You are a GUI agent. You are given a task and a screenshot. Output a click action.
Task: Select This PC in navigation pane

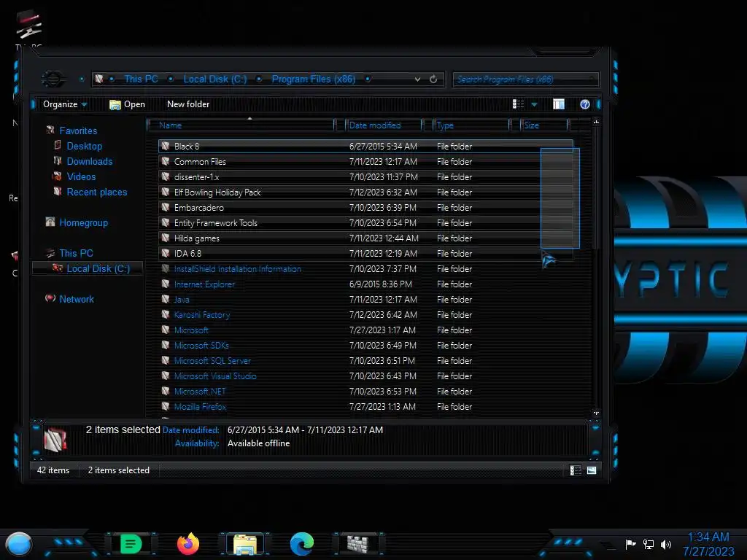[x=76, y=253]
